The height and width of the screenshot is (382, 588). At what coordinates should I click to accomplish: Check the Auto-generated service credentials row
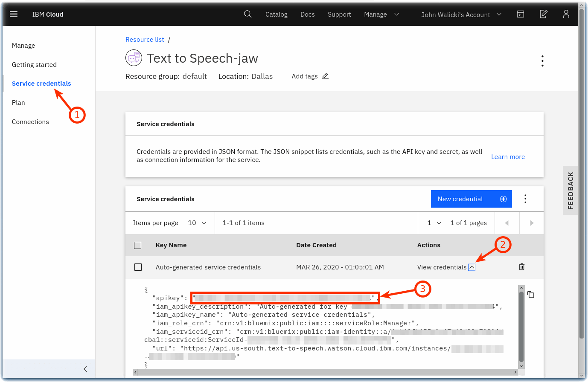tap(137, 267)
